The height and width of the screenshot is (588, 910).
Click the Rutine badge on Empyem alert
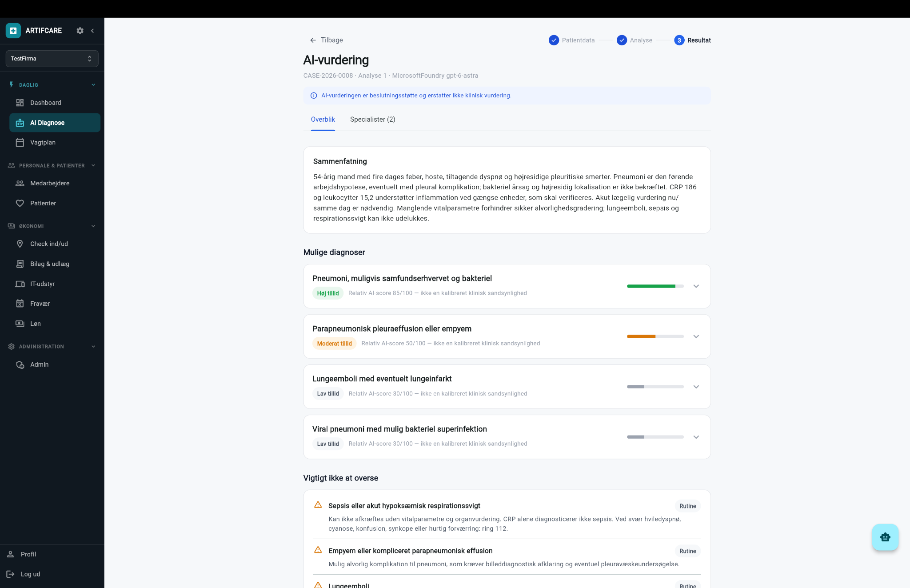[x=687, y=551]
